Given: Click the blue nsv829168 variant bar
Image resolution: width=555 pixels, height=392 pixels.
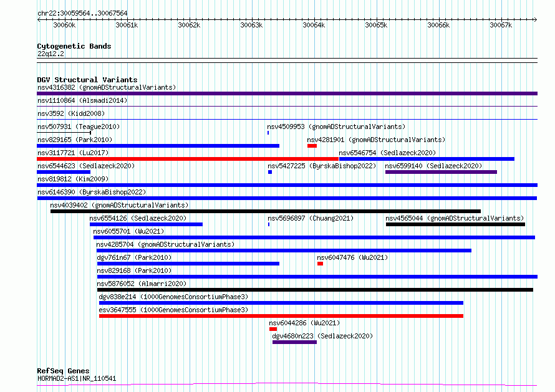Looking at the screenshot, I should pos(317,277).
